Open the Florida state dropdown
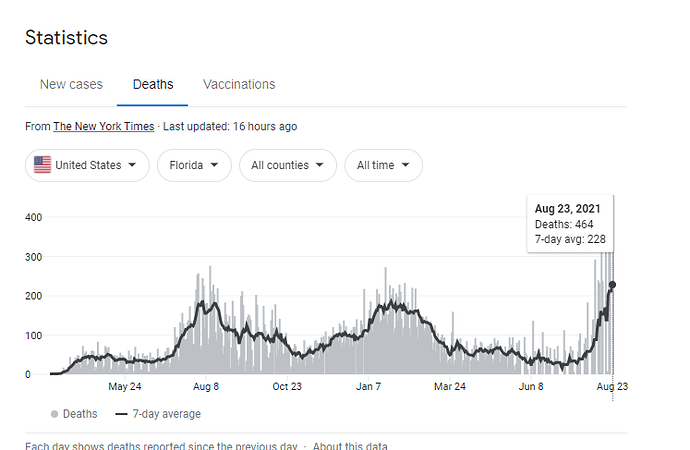 tap(194, 165)
